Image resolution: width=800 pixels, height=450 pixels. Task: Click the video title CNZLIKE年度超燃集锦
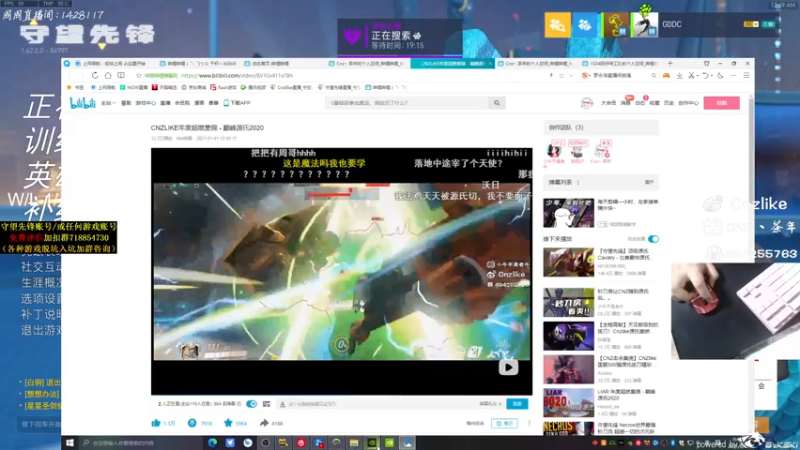pyautogui.click(x=207, y=128)
